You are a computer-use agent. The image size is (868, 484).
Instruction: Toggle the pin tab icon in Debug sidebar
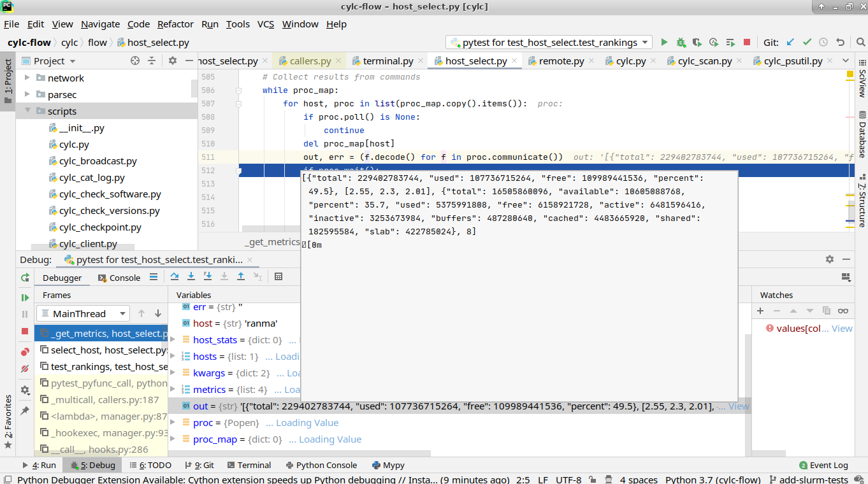(25, 411)
